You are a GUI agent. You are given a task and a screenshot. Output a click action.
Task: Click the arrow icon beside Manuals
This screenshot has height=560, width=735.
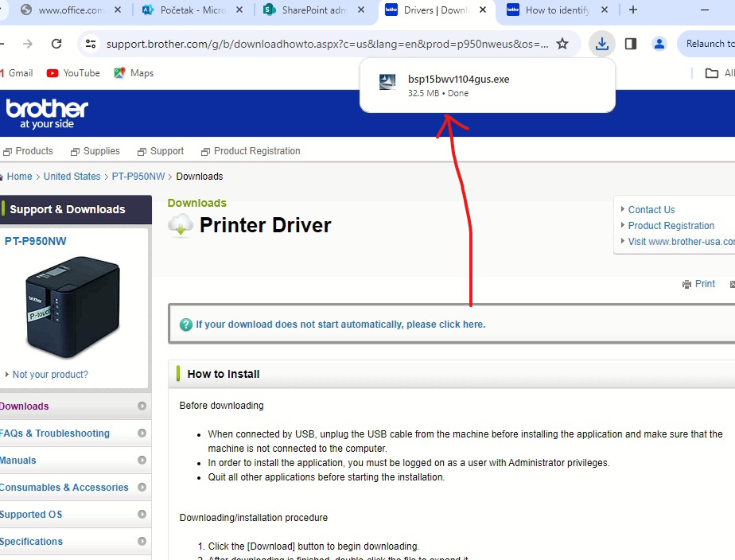coord(142,461)
